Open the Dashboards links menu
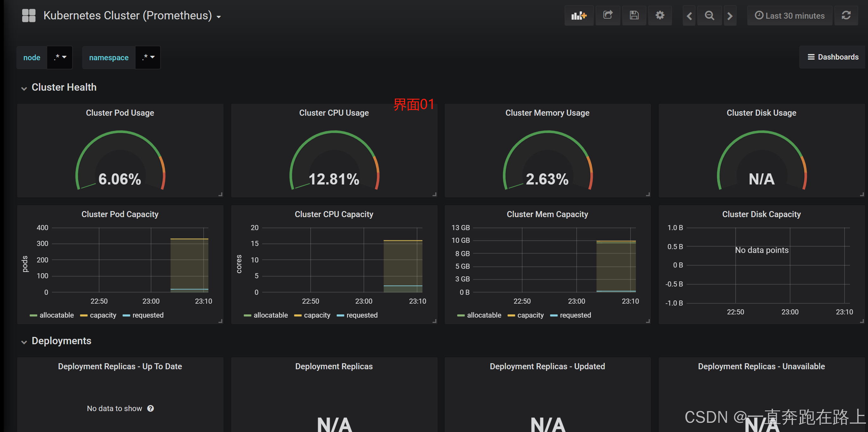The height and width of the screenshot is (432, 868). pos(833,57)
